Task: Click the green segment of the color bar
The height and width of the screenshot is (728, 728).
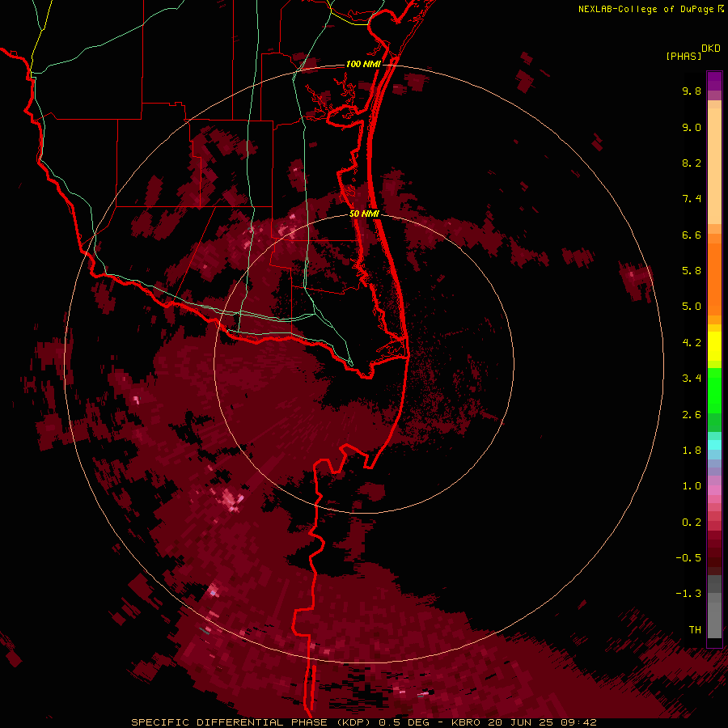Action: click(x=714, y=400)
